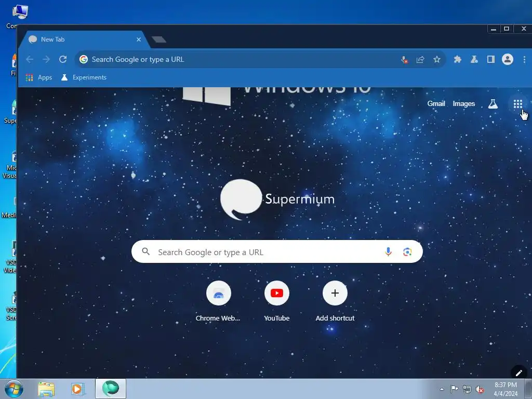Reload the page with the refresh icon
Viewport: 532px width, 399px height.
pos(63,59)
